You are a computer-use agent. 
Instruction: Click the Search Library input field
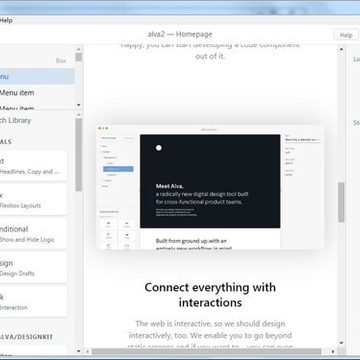pos(37,120)
